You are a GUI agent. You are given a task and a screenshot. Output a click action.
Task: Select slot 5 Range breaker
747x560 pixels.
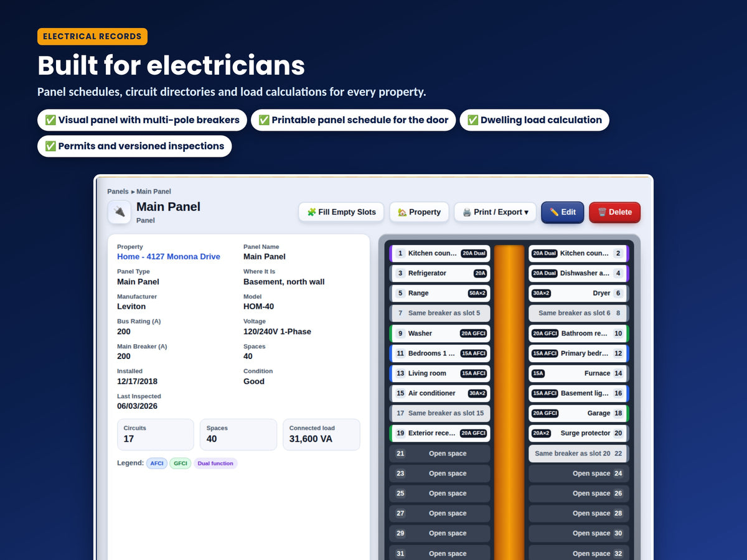[440, 293]
